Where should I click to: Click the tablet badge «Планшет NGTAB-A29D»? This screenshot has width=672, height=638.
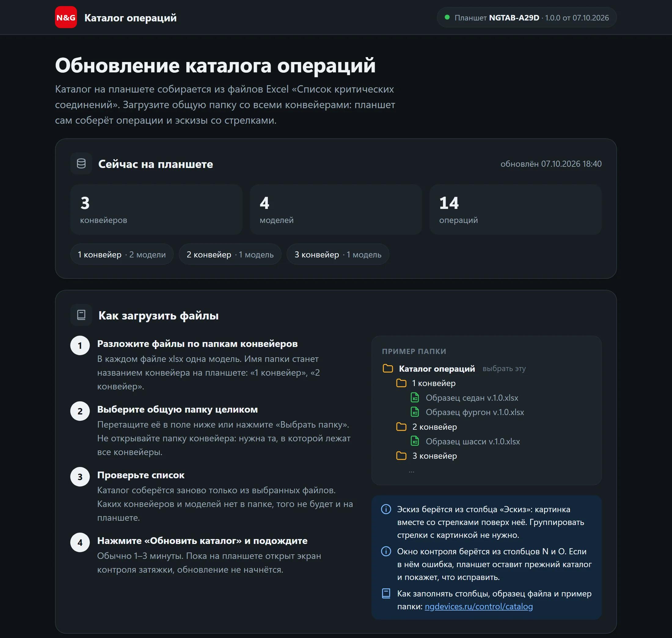tap(526, 17)
